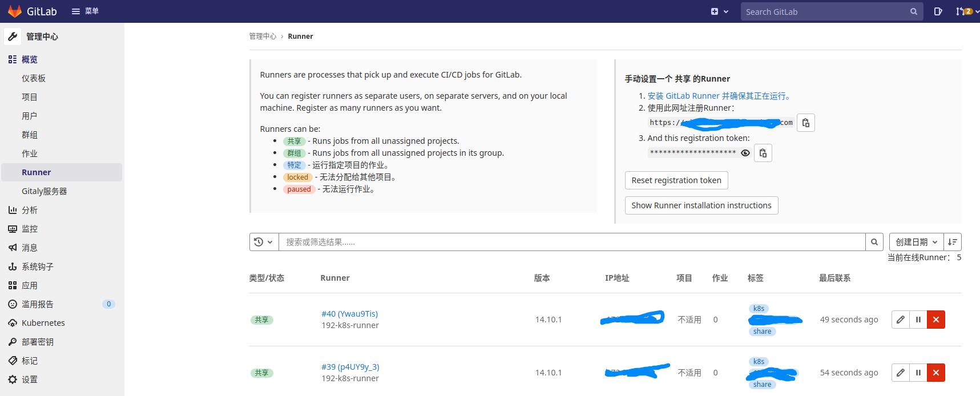The width and height of the screenshot is (980, 396).
Task: Open the create new plus dropdown
Action: pyautogui.click(x=719, y=11)
